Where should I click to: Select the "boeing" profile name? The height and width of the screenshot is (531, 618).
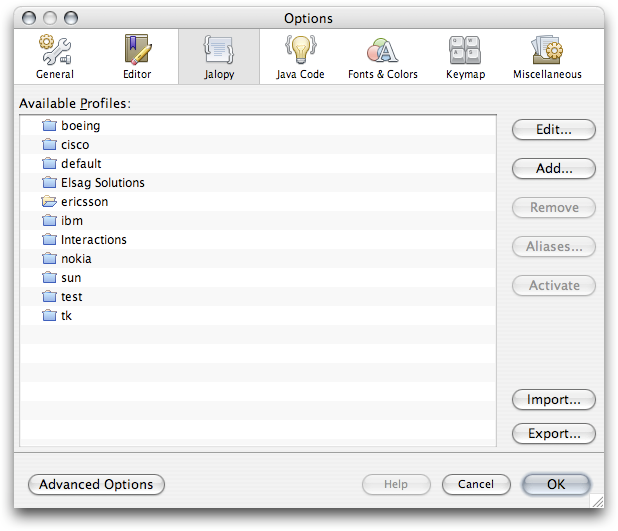[81, 126]
